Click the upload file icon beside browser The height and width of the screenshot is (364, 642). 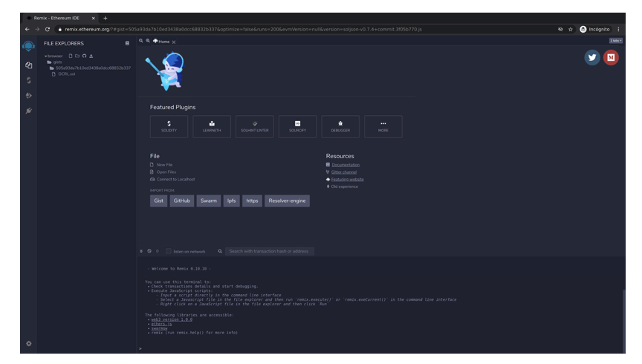point(91,56)
